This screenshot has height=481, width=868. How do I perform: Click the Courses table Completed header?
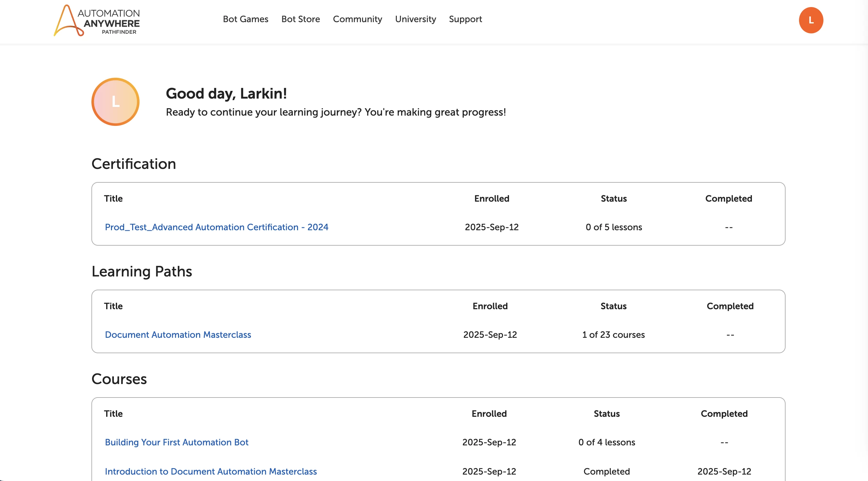(724, 414)
